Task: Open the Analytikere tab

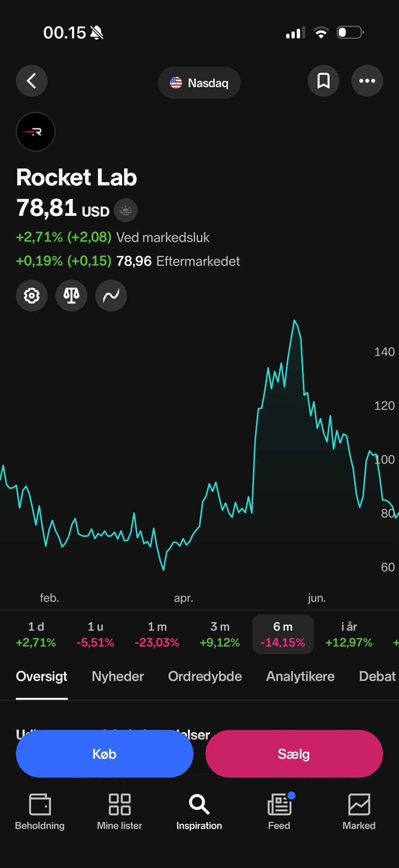Action: click(300, 676)
